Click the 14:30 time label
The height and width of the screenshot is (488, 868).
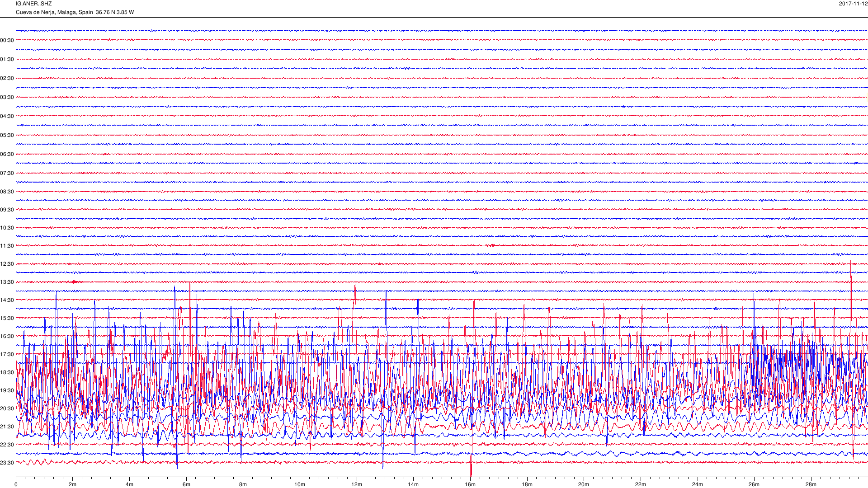[x=7, y=300]
